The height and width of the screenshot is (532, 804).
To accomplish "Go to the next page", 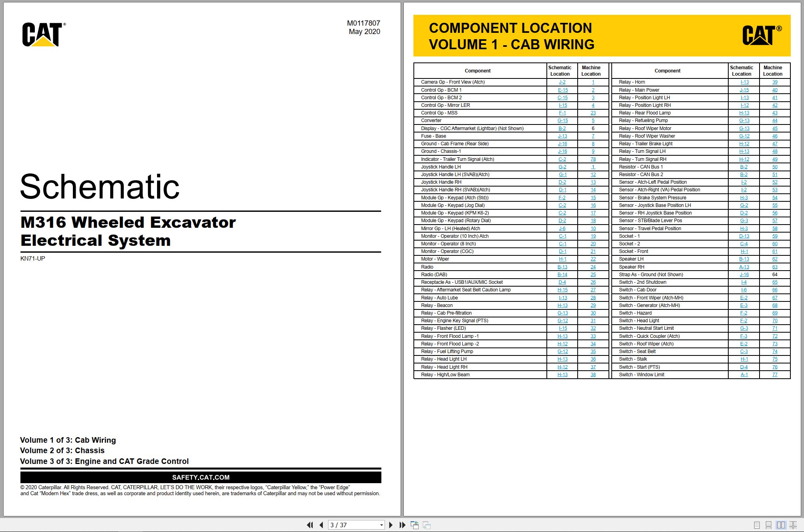I will coord(391,525).
